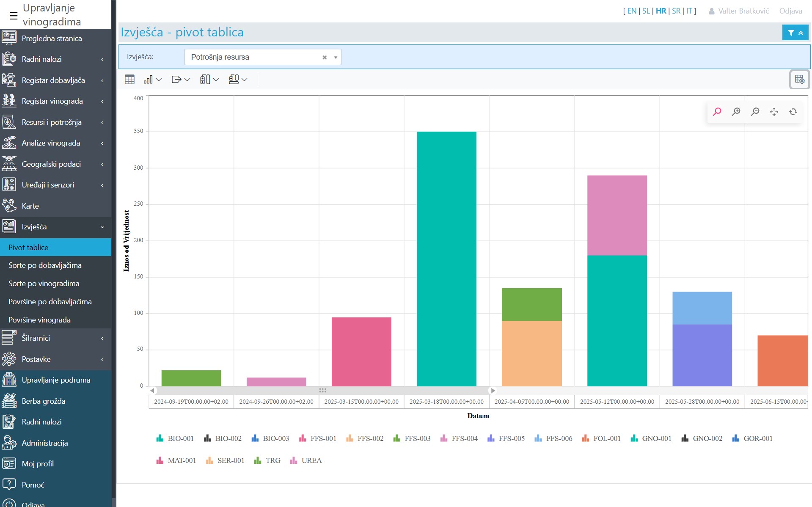Click the pivot field settings icon
This screenshot has height=507, width=812.
[x=799, y=79]
